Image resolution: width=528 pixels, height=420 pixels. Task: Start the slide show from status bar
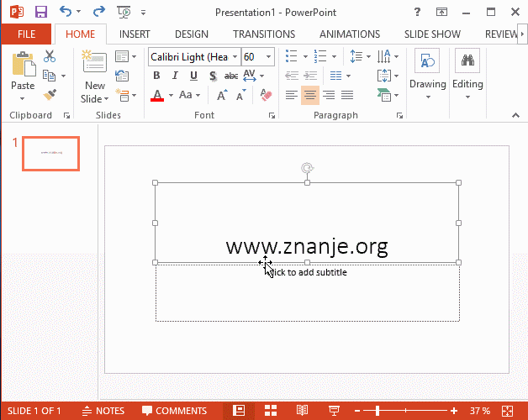pos(333,411)
